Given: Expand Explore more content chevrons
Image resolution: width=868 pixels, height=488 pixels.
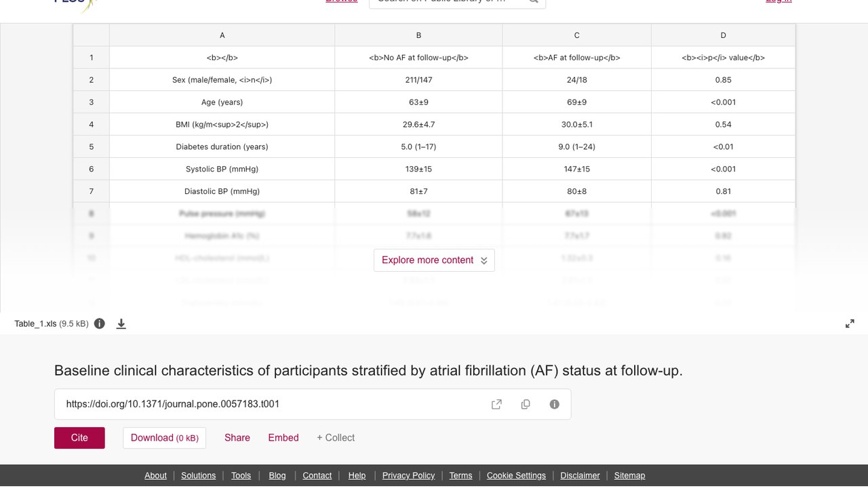Looking at the screenshot, I should click(484, 260).
